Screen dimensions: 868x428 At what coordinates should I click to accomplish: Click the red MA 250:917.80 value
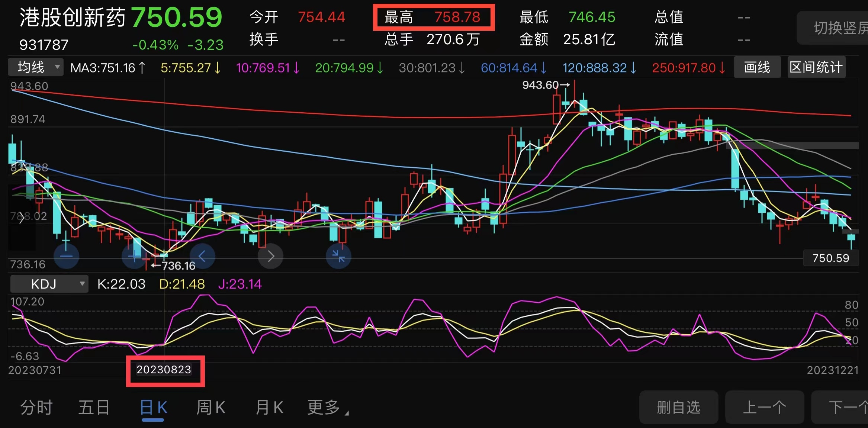(689, 68)
